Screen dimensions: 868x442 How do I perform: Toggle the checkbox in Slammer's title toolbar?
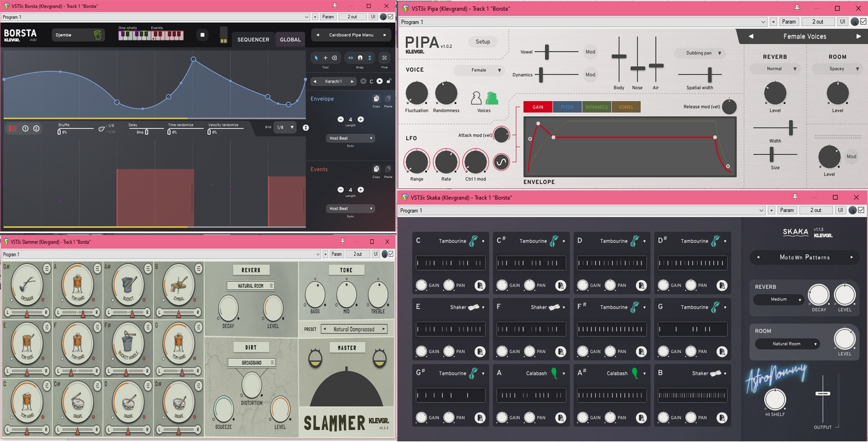point(391,254)
